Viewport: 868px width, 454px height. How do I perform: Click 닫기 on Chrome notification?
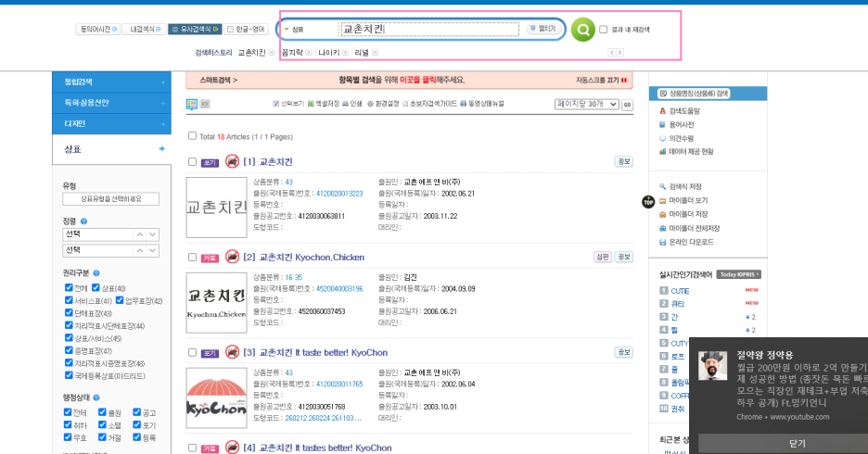798,444
